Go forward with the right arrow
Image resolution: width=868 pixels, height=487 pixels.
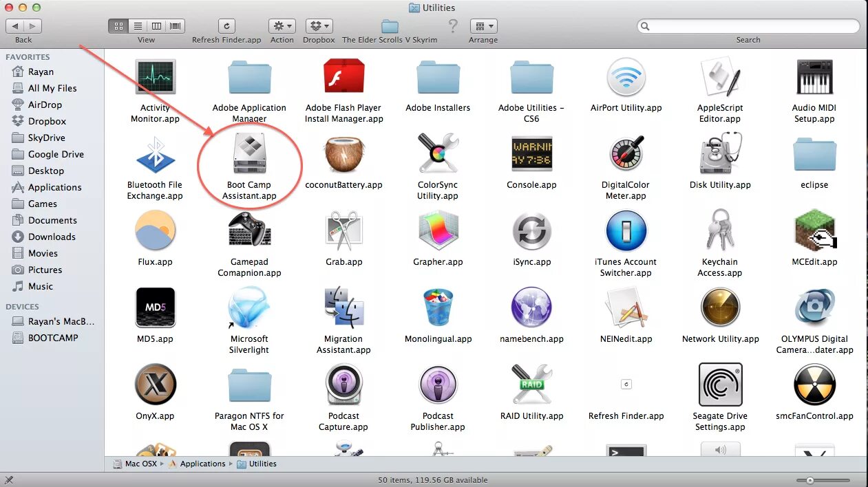pos(33,26)
